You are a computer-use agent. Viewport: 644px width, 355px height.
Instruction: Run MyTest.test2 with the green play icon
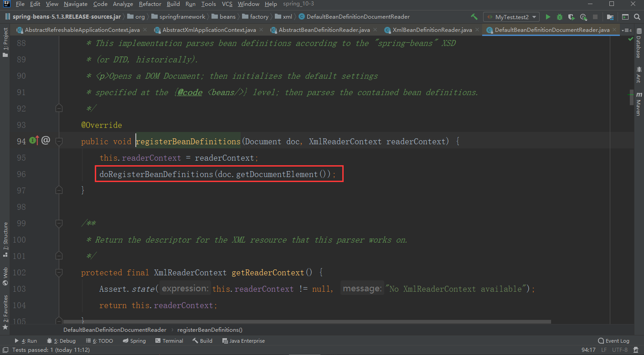548,17
